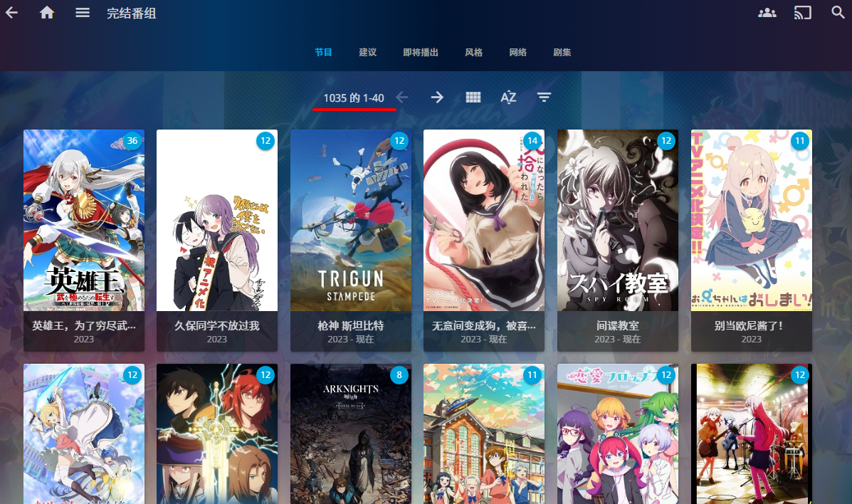The image size is (852, 504).
Task: Click the 8 badge on Arknights
Action: click(x=399, y=375)
